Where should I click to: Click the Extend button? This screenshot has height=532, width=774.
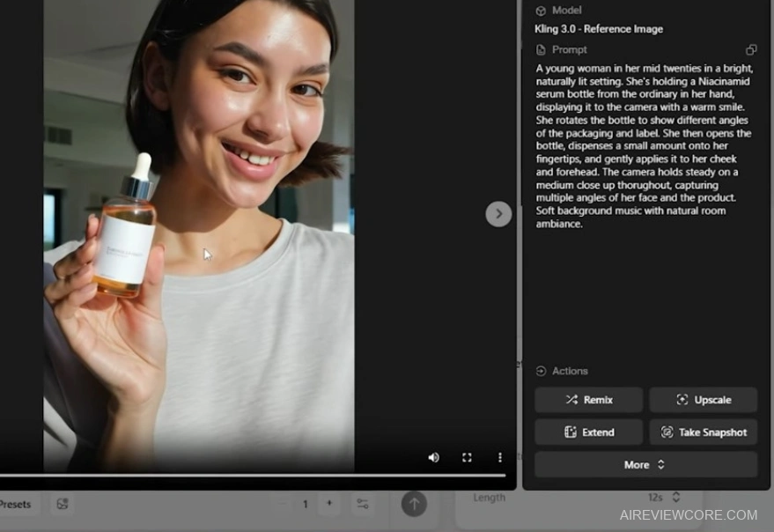click(589, 432)
